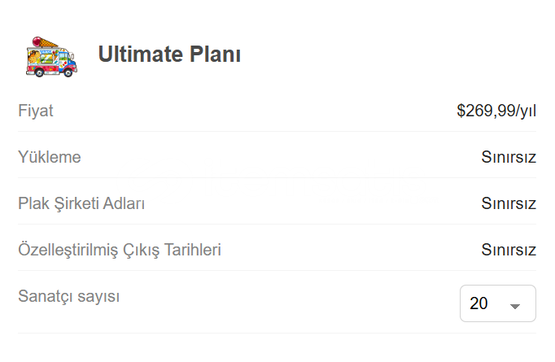
Task: Click the Yükleme row label
Action: click(49, 157)
